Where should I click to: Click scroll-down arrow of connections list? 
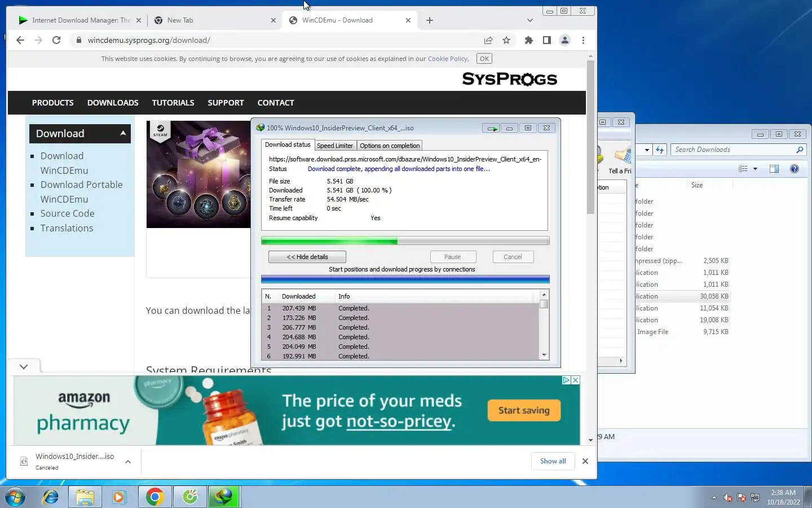coord(544,355)
